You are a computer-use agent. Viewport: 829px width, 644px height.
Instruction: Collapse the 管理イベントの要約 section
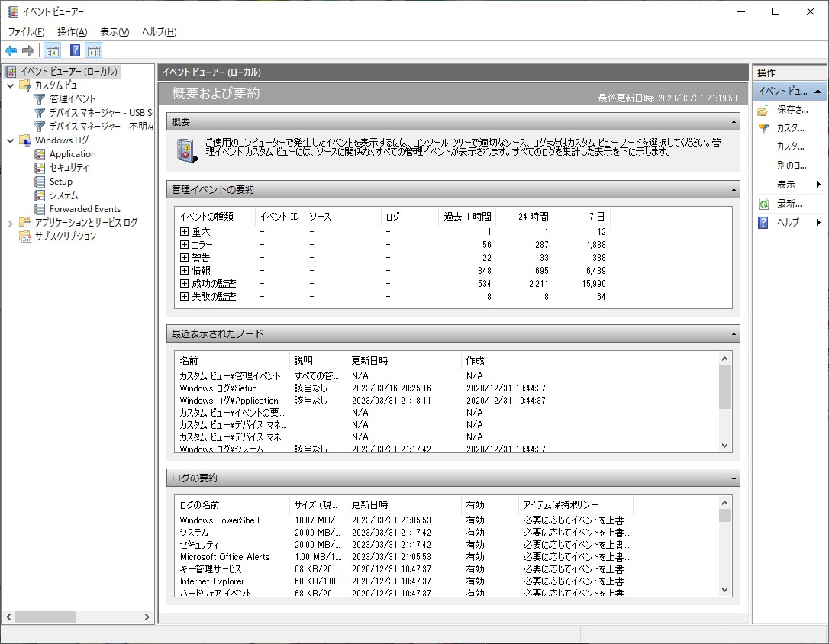[x=734, y=190]
